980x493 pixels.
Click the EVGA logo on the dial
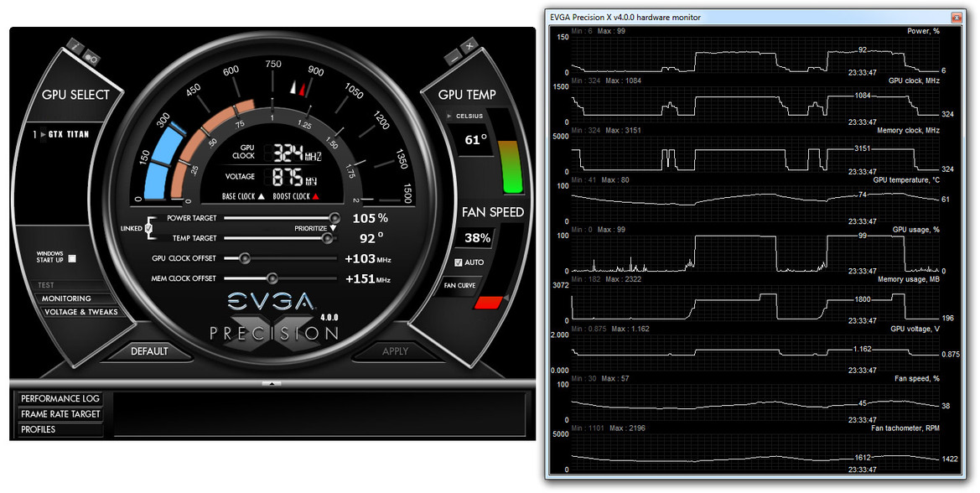tap(271, 303)
